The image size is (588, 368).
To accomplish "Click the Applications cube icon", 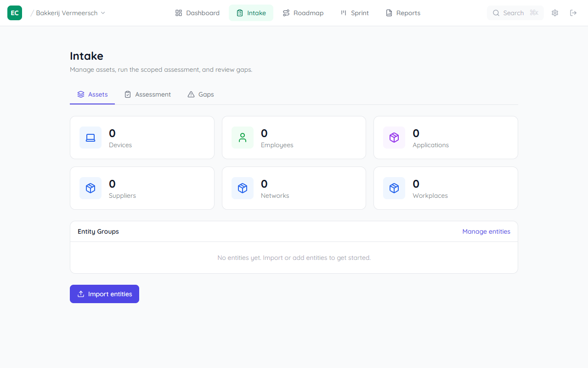I will (x=394, y=138).
